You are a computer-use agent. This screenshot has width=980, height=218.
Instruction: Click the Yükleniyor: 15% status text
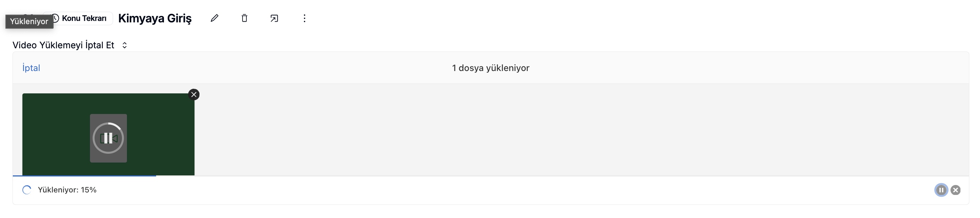tap(67, 190)
